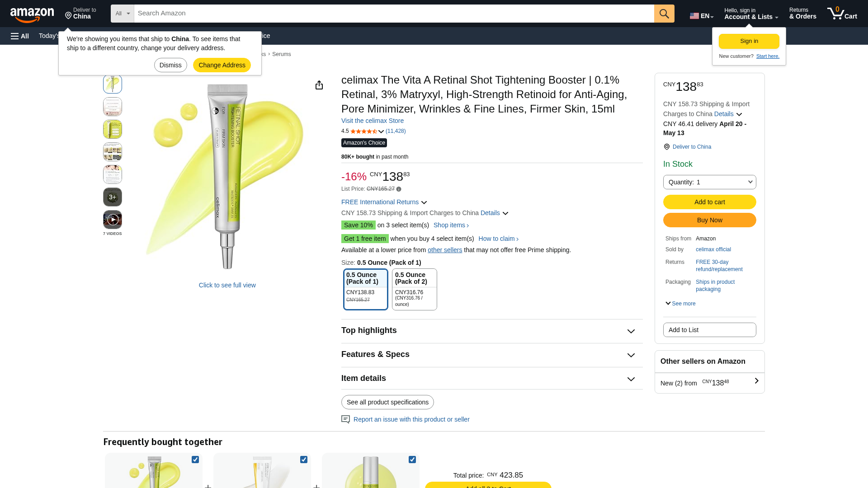Open the Account & Lists menu
Image resolution: width=868 pixels, height=488 pixels.
point(750,14)
